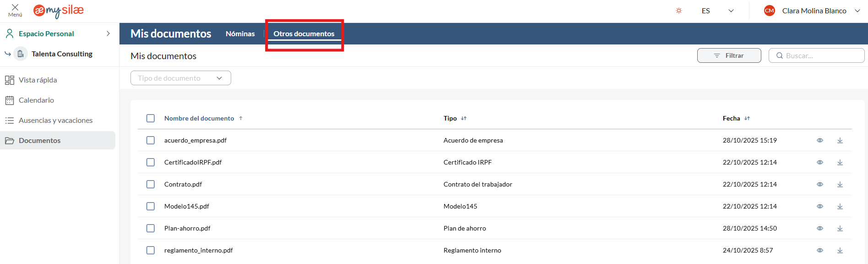Image resolution: width=868 pixels, height=264 pixels.
Task: Click the sun brightness theme icon
Action: [x=679, y=11]
